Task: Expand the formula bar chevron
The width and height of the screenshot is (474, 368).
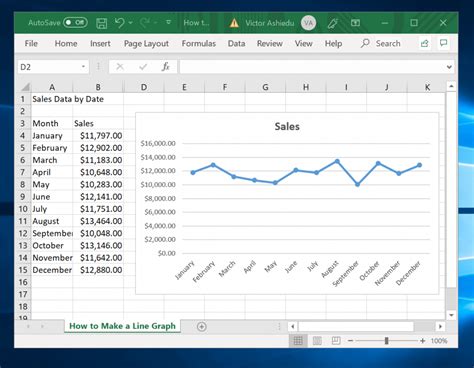Action: pos(449,67)
